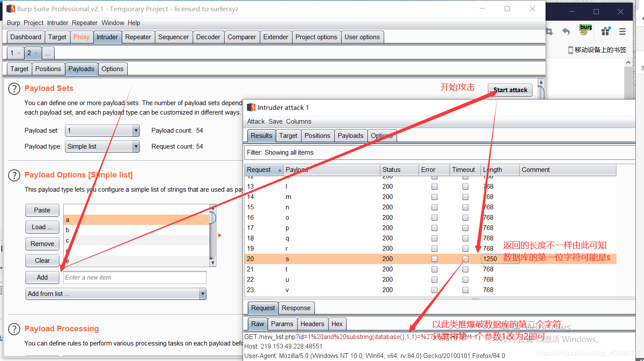
Task: Click the Length column header
Action: pos(500,170)
